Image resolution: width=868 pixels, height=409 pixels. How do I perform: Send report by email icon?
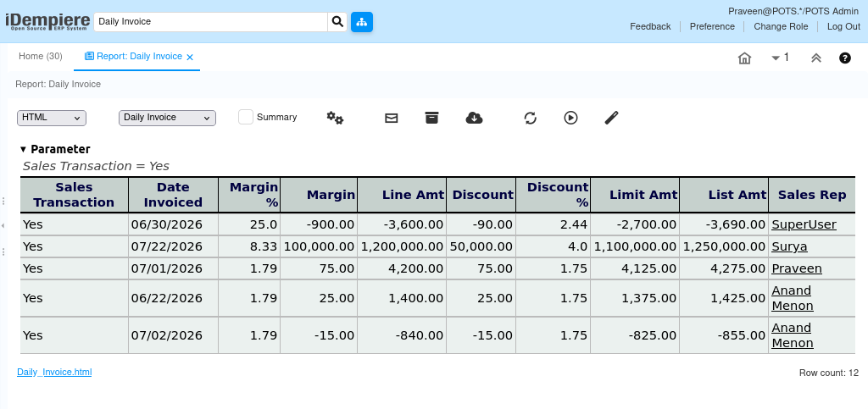392,118
